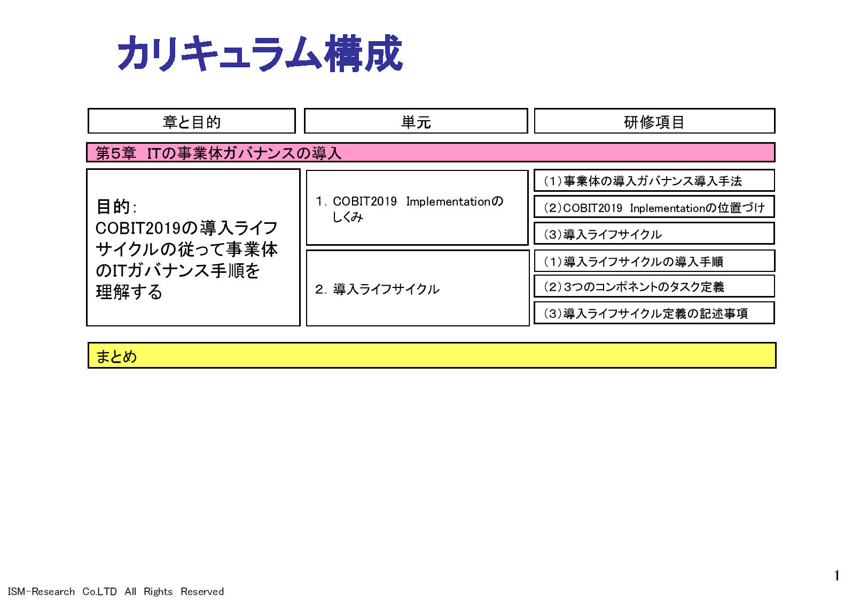The height and width of the screenshot is (601, 868).
Task: Select unit 1. COBIT2019 Implementationのしくみ
Action: 417,208
